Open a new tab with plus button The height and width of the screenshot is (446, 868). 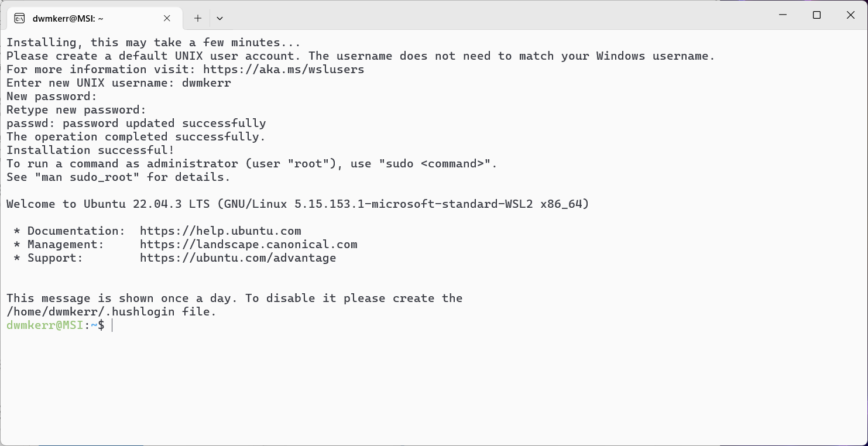click(x=198, y=18)
